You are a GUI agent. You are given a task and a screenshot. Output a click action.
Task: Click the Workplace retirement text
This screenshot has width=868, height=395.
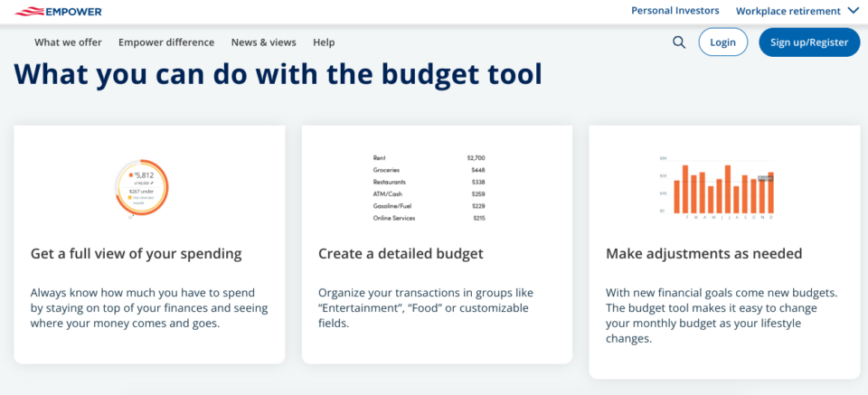[788, 11]
